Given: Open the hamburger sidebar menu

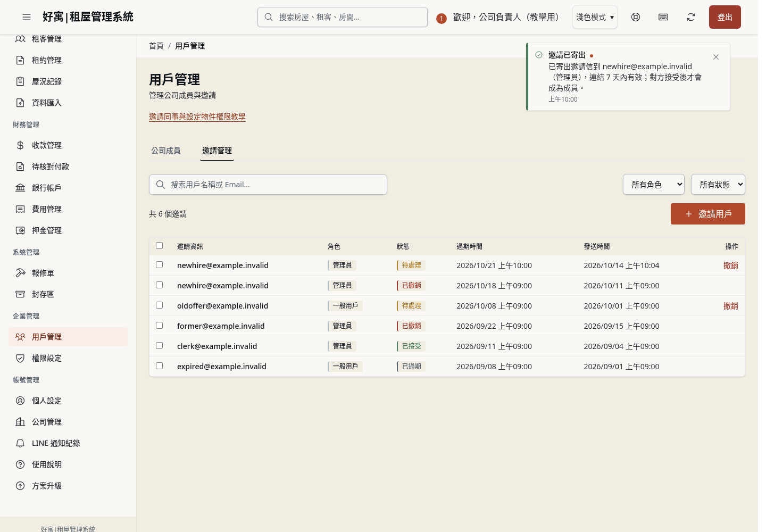Looking at the screenshot, I should click(x=27, y=17).
